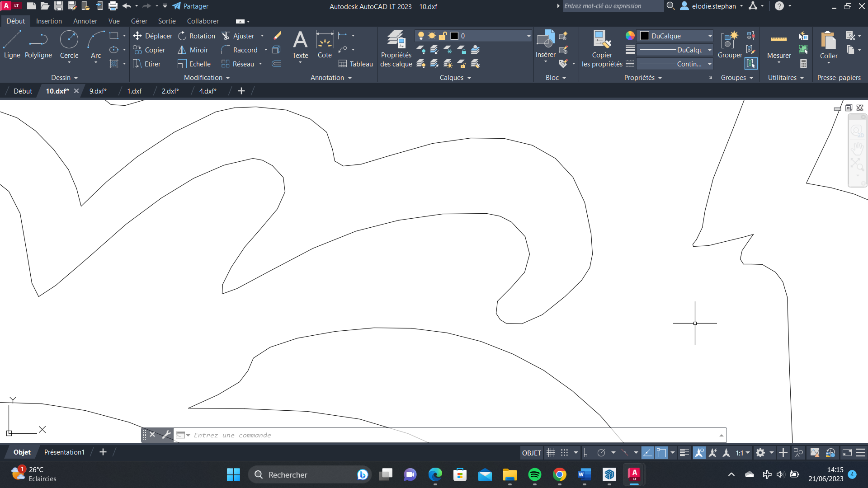
Task: Toggle snap mode in status bar
Action: click(564, 453)
